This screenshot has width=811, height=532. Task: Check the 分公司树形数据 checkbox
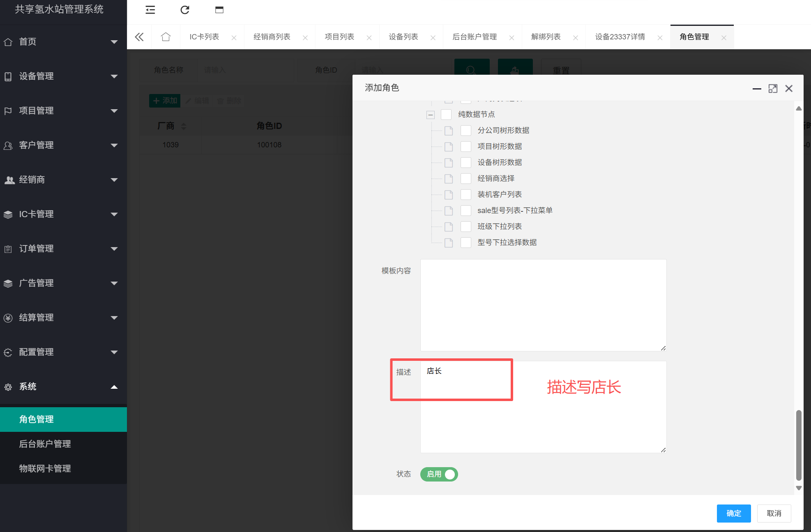point(466,131)
